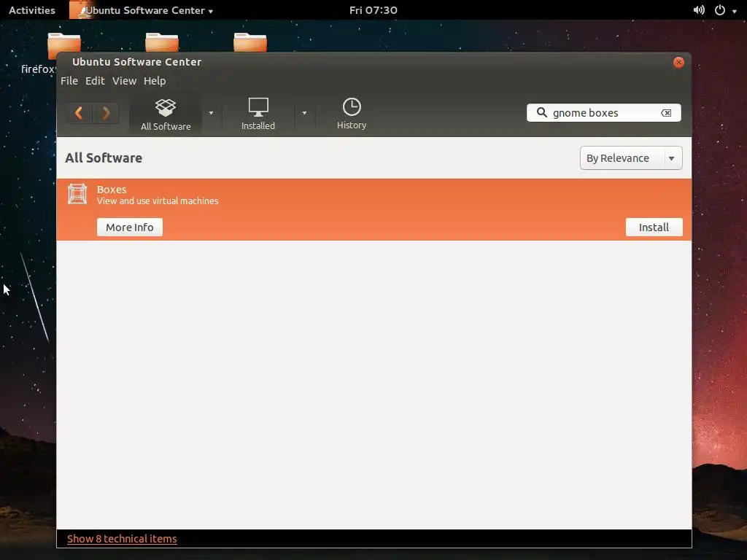Expand the All Software dropdown arrow
This screenshot has height=560, width=747.
pyautogui.click(x=211, y=113)
